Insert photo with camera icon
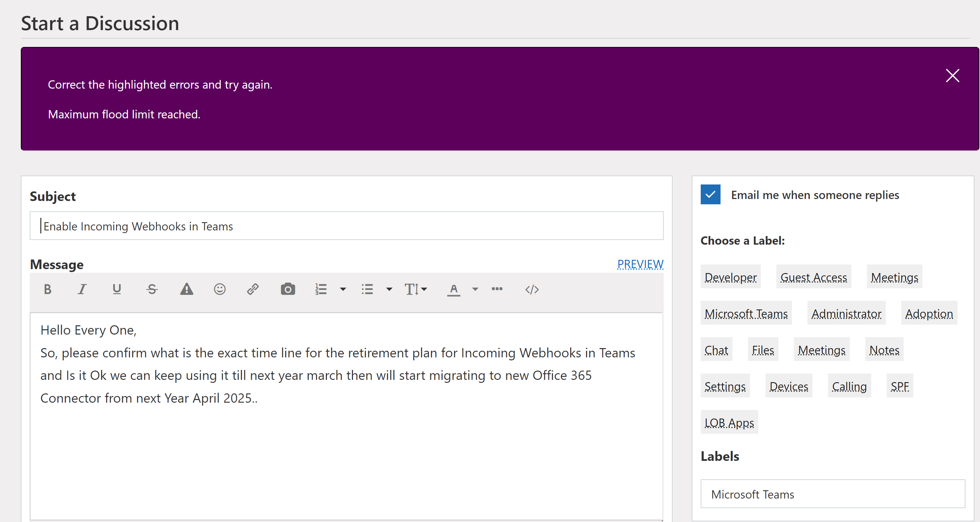Screen dimensions: 980x522 288,290
